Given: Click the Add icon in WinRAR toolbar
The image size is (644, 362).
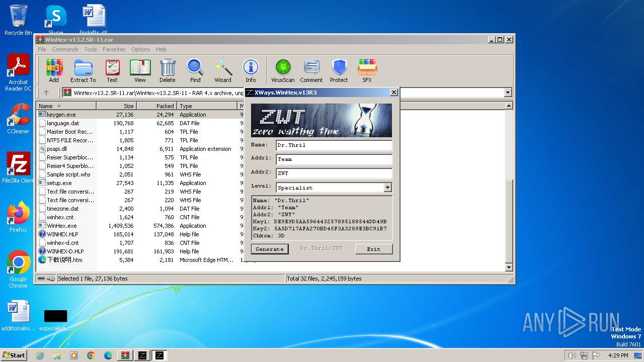Looking at the screenshot, I should (x=54, y=70).
